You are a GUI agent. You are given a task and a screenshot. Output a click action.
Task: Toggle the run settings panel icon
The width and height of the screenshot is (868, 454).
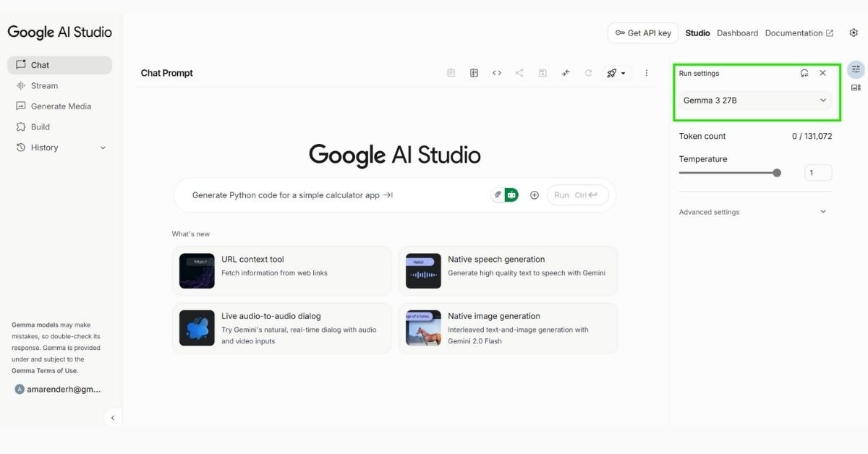(856, 69)
